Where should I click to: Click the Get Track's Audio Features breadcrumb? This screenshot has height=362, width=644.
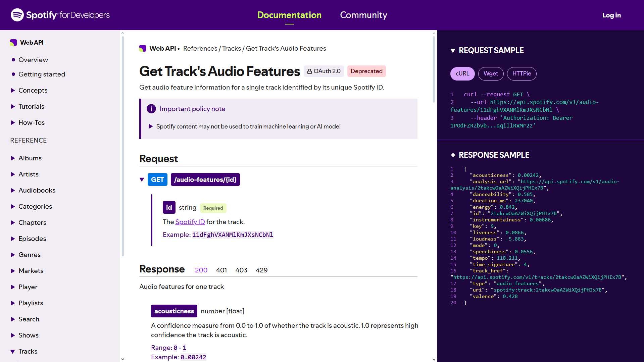coord(286,48)
